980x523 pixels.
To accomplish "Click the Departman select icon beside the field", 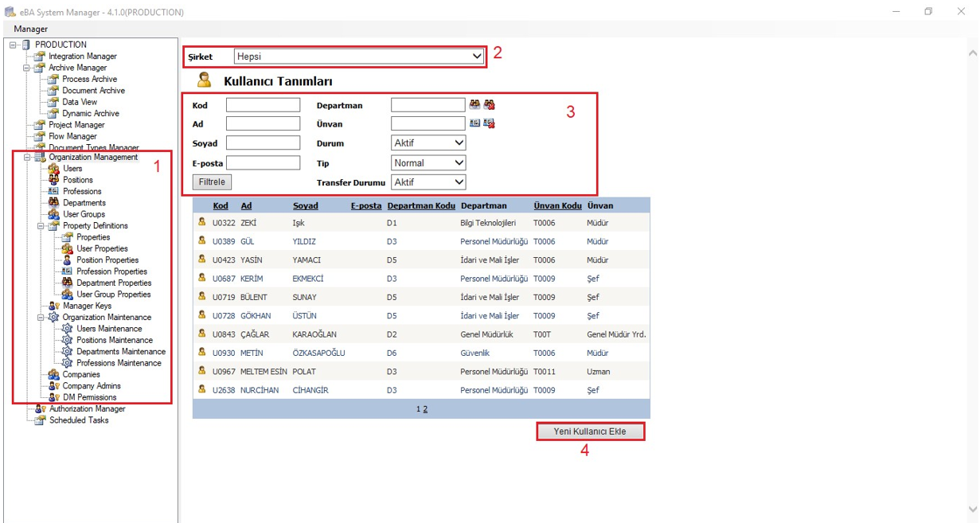I will [x=474, y=104].
